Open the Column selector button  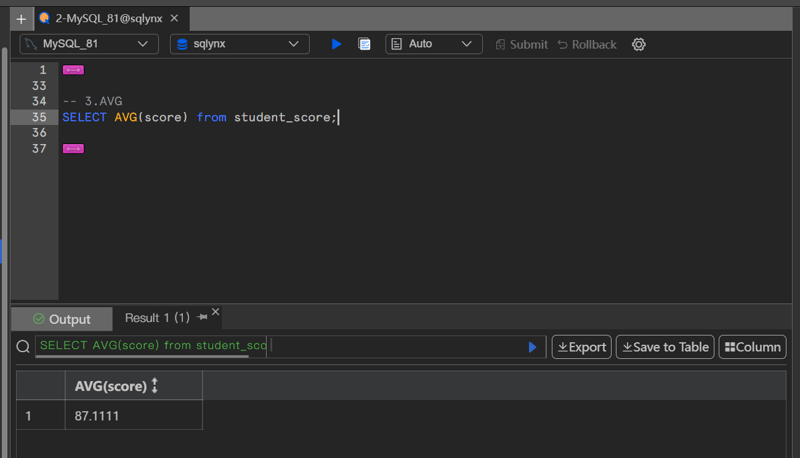tap(753, 347)
